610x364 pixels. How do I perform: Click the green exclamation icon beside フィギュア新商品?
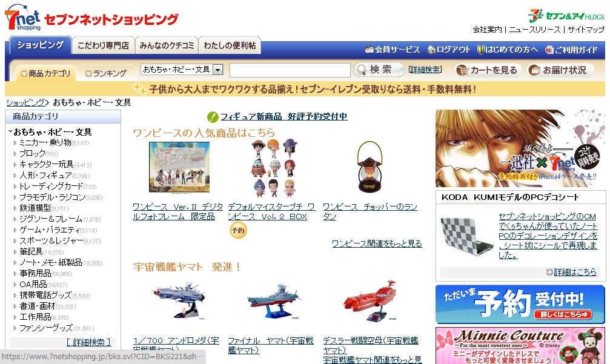click(213, 117)
